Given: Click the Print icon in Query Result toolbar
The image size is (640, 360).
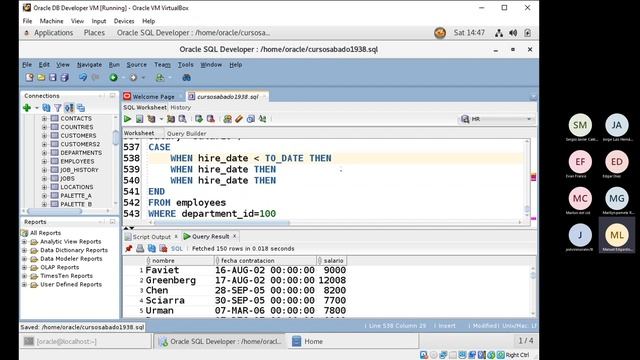Looking at the screenshot, I should 140,248.
